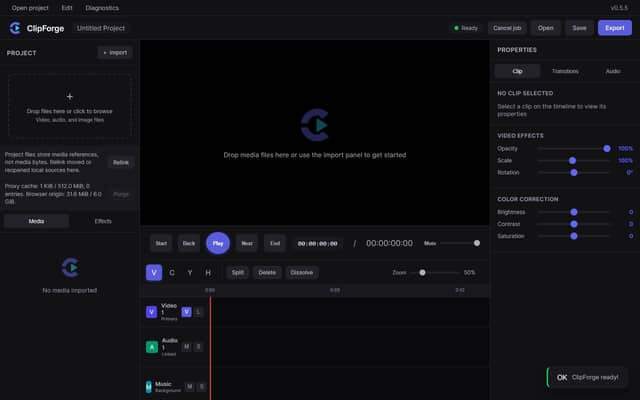640x400 pixels.
Task: Click the Delete button in timeline toolbar
Action: [267, 273]
